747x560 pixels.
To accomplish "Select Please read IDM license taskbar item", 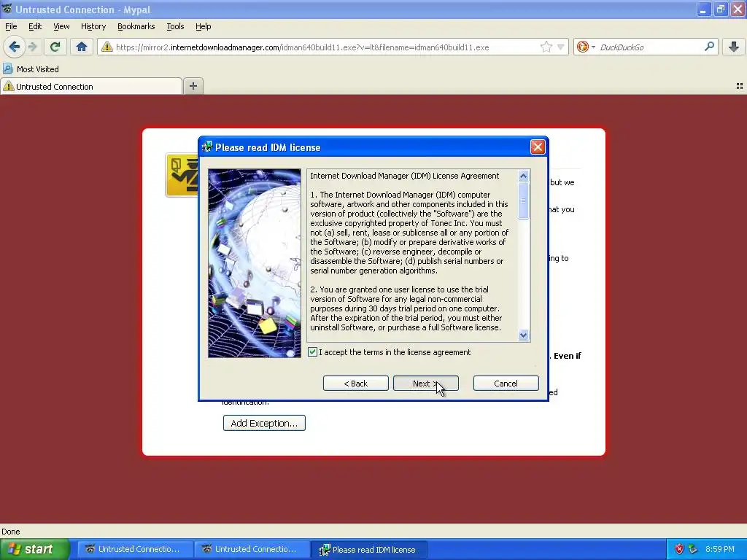I will (368, 549).
